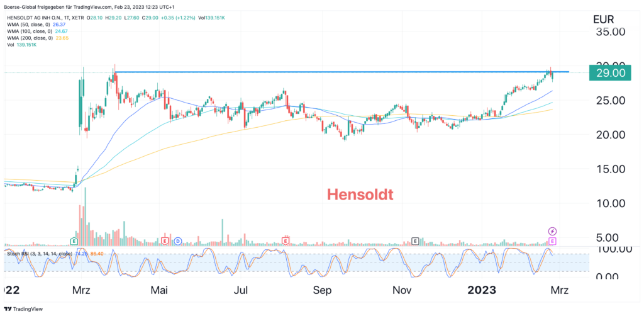Click the Mai label on the time axis
The image size is (644, 316).
[159, 290]
